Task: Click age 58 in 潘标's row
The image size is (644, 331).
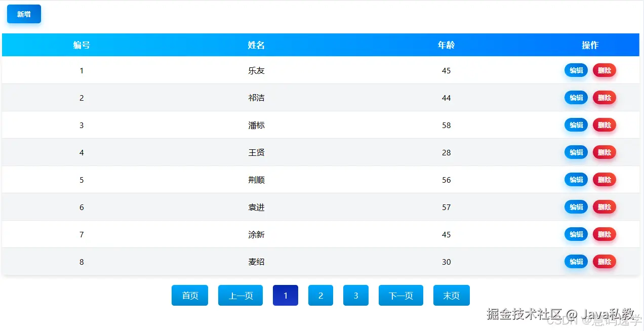Action: (446, 126)
